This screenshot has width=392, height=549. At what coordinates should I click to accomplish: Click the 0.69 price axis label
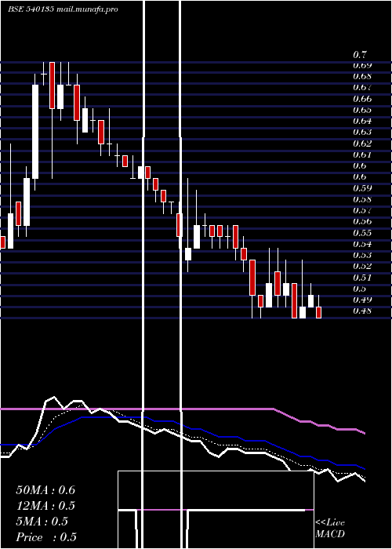click(x=362, y=65)
